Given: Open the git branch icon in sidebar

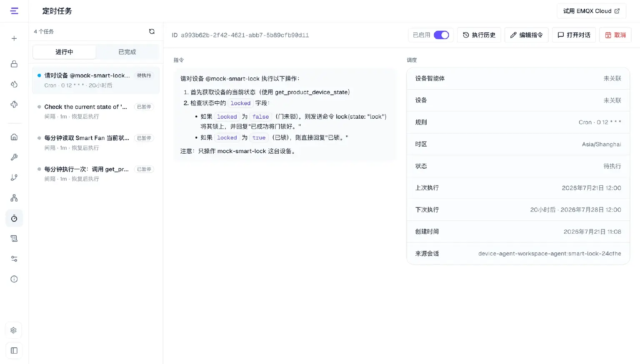Looking at the screenshot, I should click(x=14, y=177).
